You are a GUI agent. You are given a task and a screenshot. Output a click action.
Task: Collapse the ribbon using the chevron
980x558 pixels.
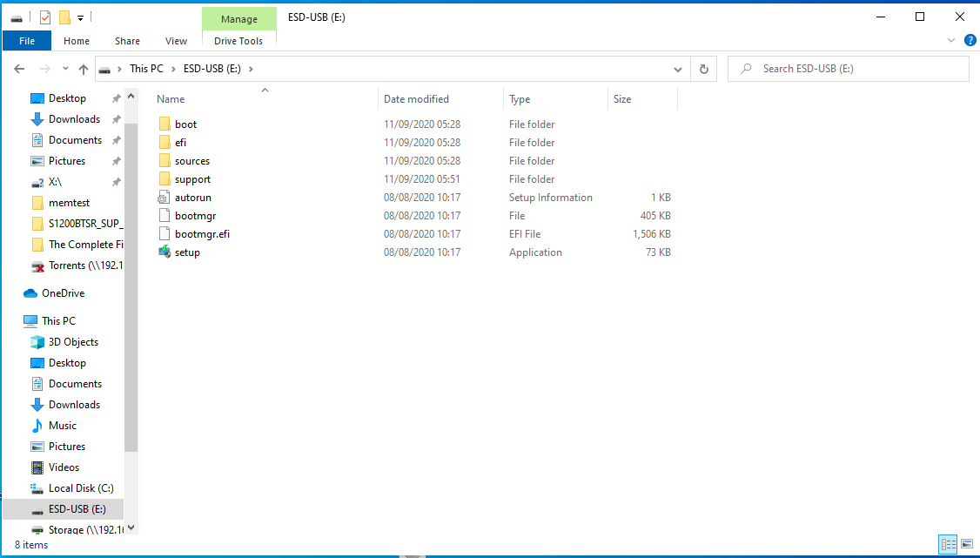pyautogui.click(x=951, y=39)
